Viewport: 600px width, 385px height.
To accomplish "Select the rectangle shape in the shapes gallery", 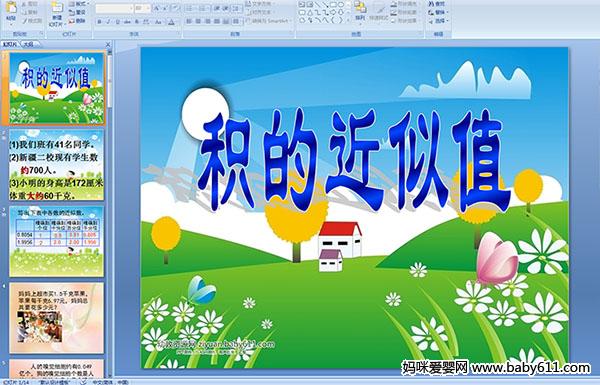I will click(333, 4).
